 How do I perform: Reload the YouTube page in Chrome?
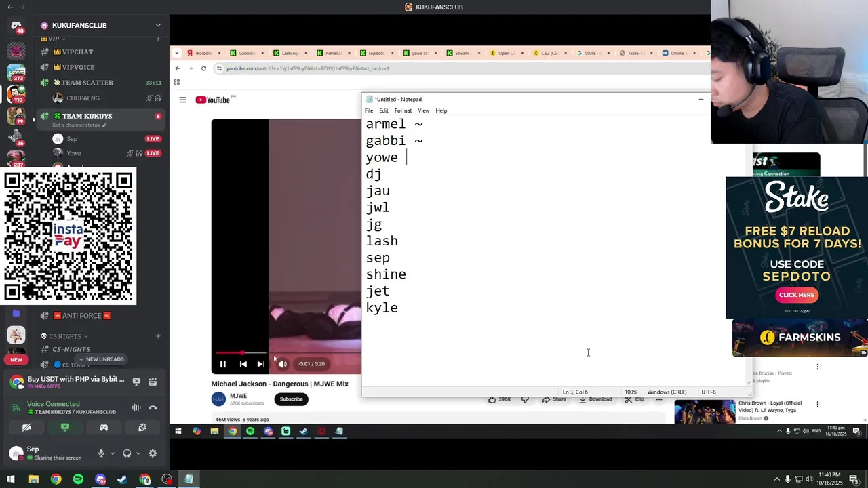click(x=203, y=68)
